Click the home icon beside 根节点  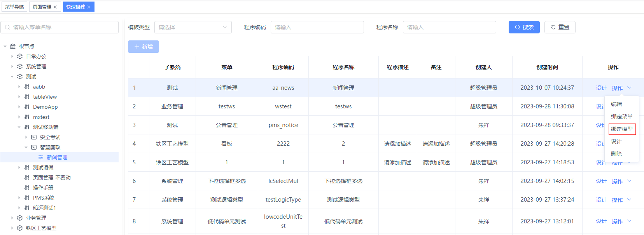(13, 46)
